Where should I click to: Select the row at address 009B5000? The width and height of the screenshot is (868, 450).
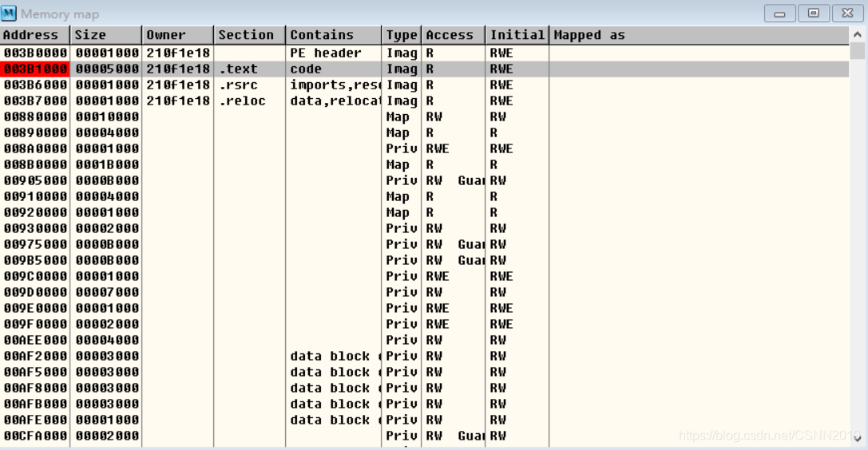pos(425,260)
